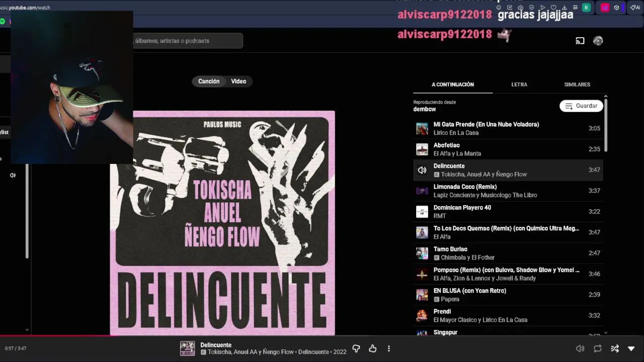Open the account profile avatar
The height and width of the screenshot is (362, 644).
coord(598,41)
